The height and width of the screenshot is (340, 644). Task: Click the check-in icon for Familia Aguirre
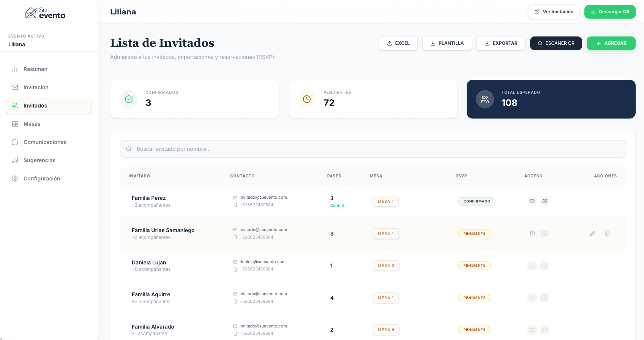(x=545, y=298)
